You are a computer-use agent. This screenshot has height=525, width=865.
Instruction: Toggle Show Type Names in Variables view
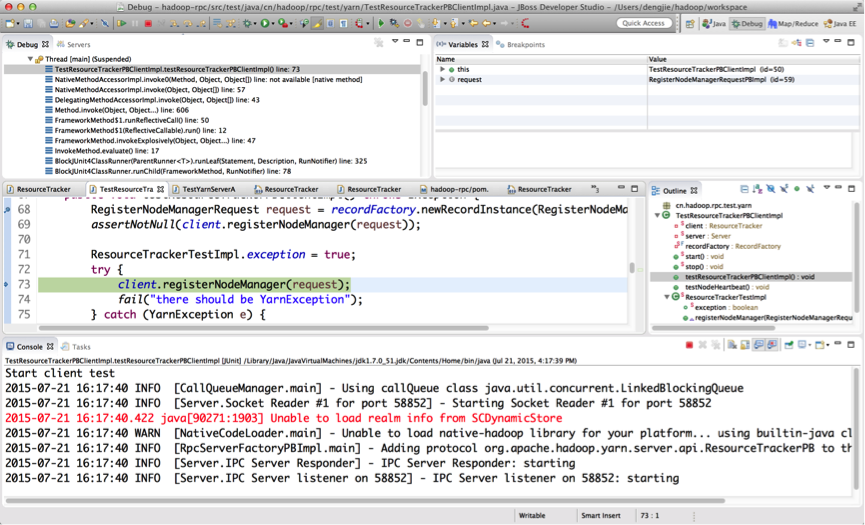[x=783, y=43]
